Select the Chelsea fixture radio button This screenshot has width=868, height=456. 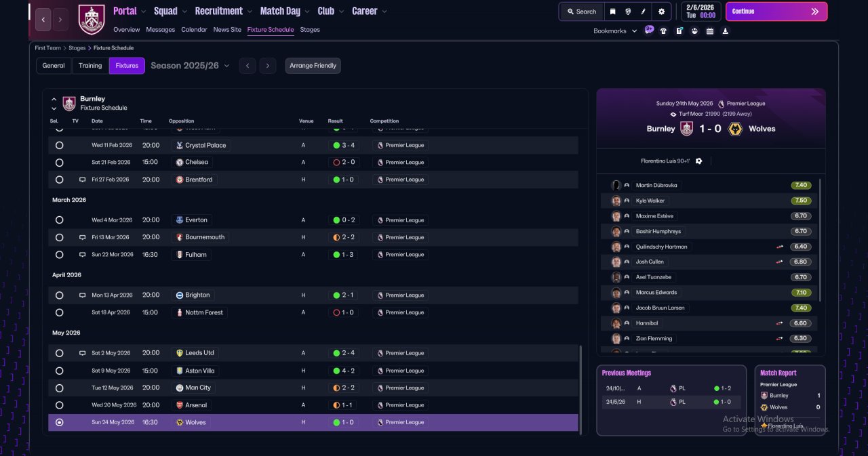[59, 163]
